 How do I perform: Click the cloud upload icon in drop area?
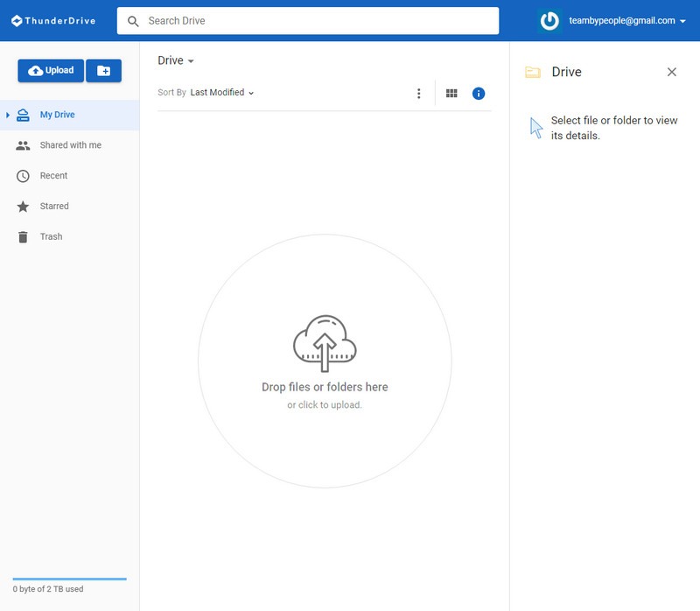(325, 343)
